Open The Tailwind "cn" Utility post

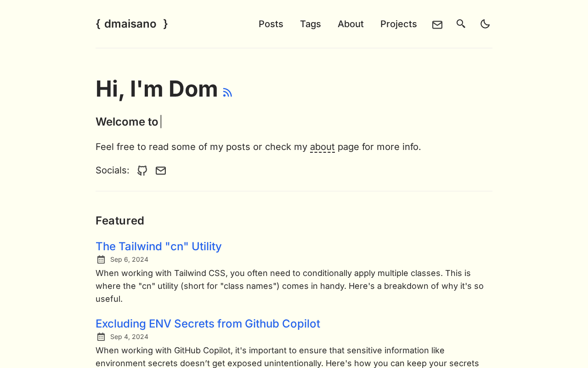158,246
